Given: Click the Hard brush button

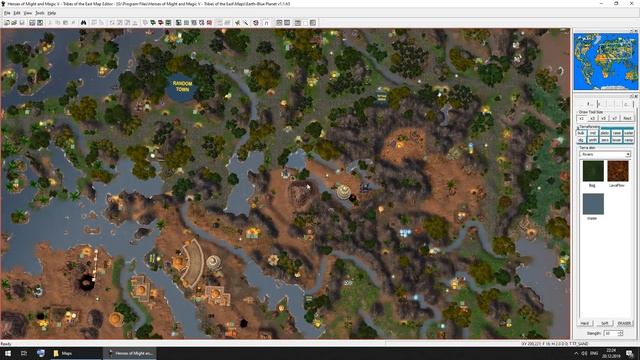Looking at the screenshot, I should pyautogui.click(x=584, y=323).
